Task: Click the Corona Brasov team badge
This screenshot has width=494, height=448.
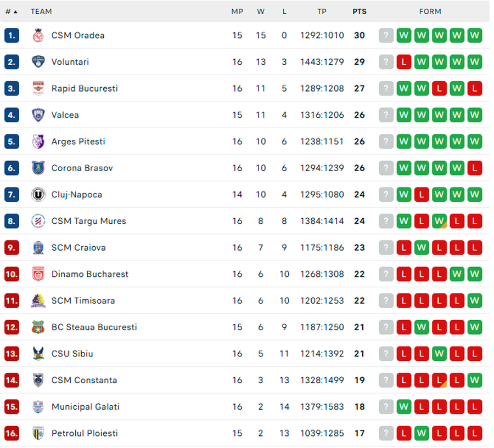Action: pos(38,168)
